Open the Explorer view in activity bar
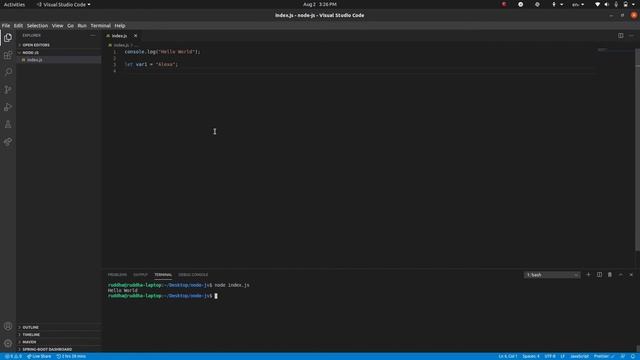640x360 pixels. tap(8, 38)
